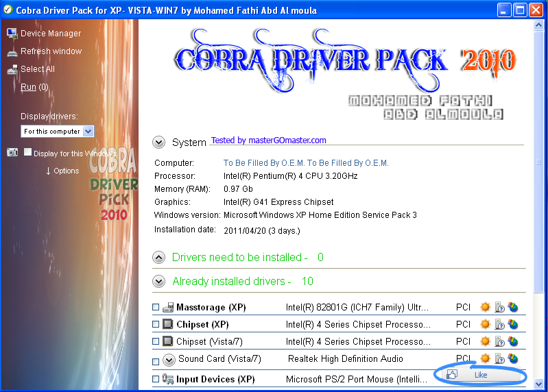Click the Select All icon
This screenshot has width=548, height=392.
(12, 69)
